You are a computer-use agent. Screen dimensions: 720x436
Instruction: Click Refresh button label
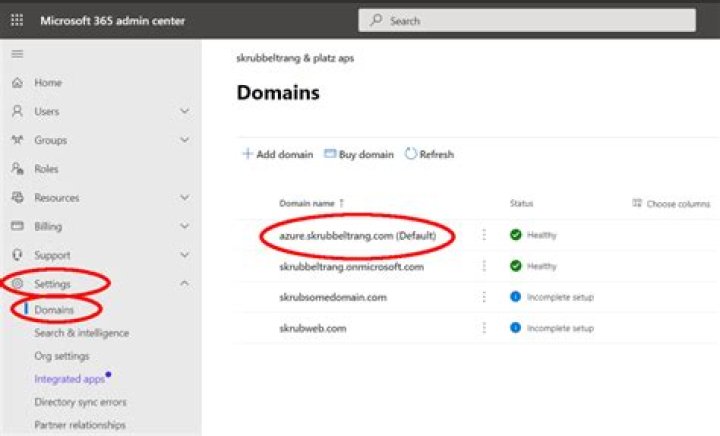point(437,154)
